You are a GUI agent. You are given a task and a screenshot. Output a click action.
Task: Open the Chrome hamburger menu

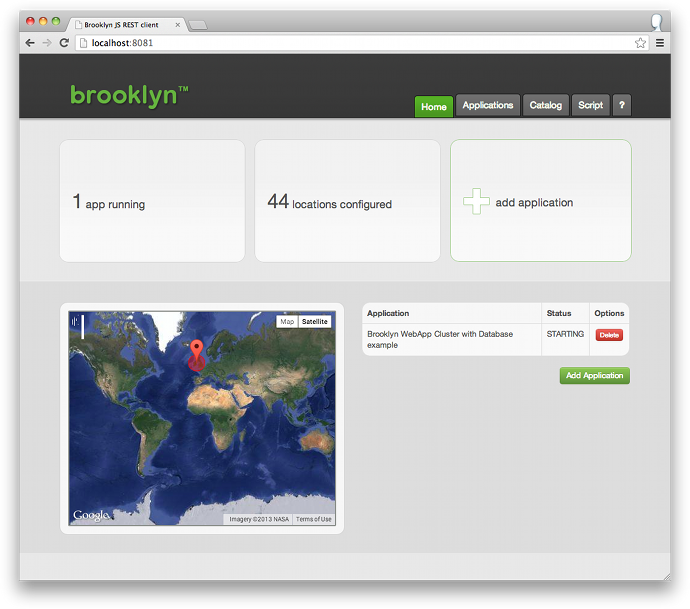point(660,43)
